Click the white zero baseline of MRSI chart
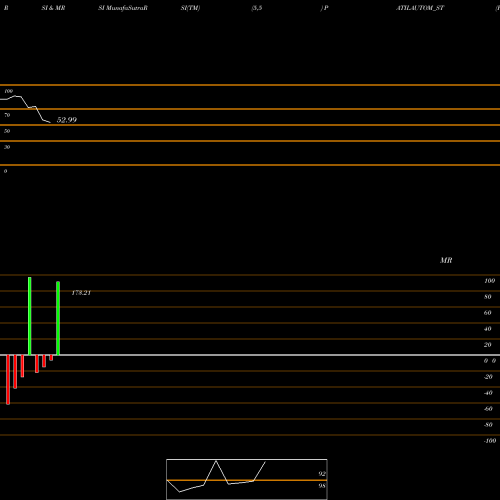This screenshot has height=500, width=500. tap(250, 355)
